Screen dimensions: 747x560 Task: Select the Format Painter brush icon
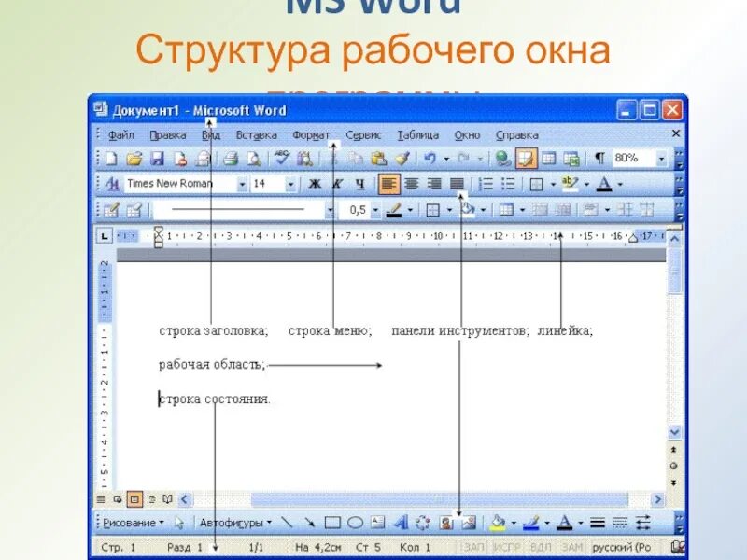click(402, 159)
